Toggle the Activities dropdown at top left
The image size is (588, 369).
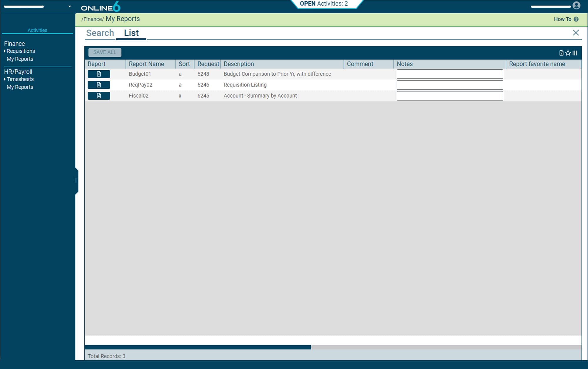69,5
